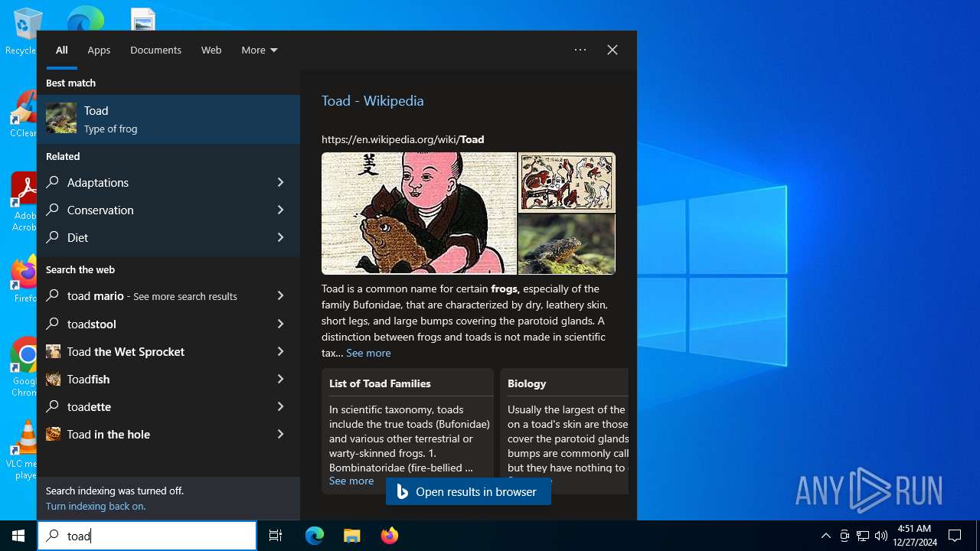Image resolution: width=980 pixels, height=551 pixels.
Task: Click the Show desktop strip after notifications
Action: 978,536
